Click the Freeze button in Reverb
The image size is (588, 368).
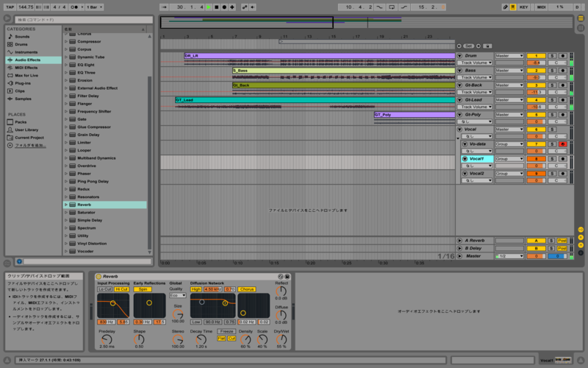click(x=226, y=331)
